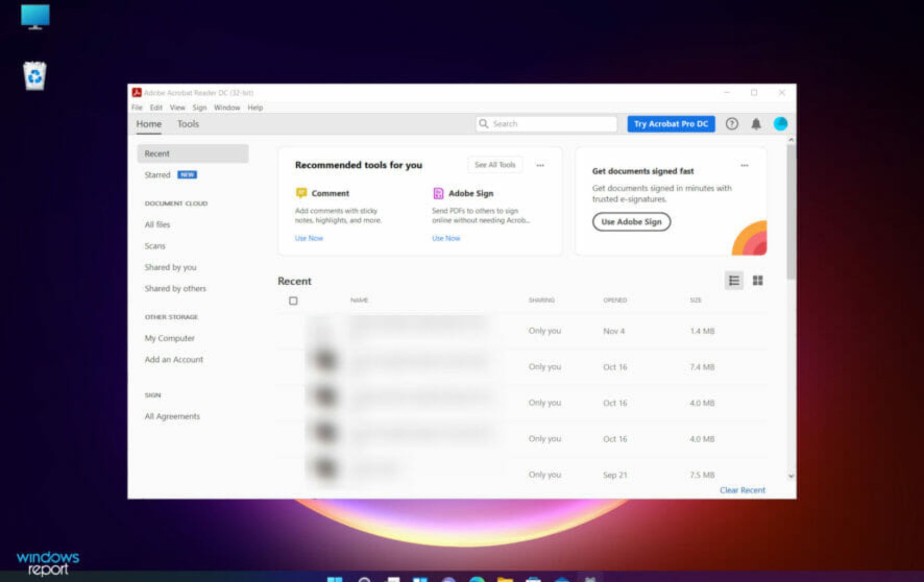Click the Comment tool icon
The width and height of the screenshot is (924, 582).
[x=301, y=193]
